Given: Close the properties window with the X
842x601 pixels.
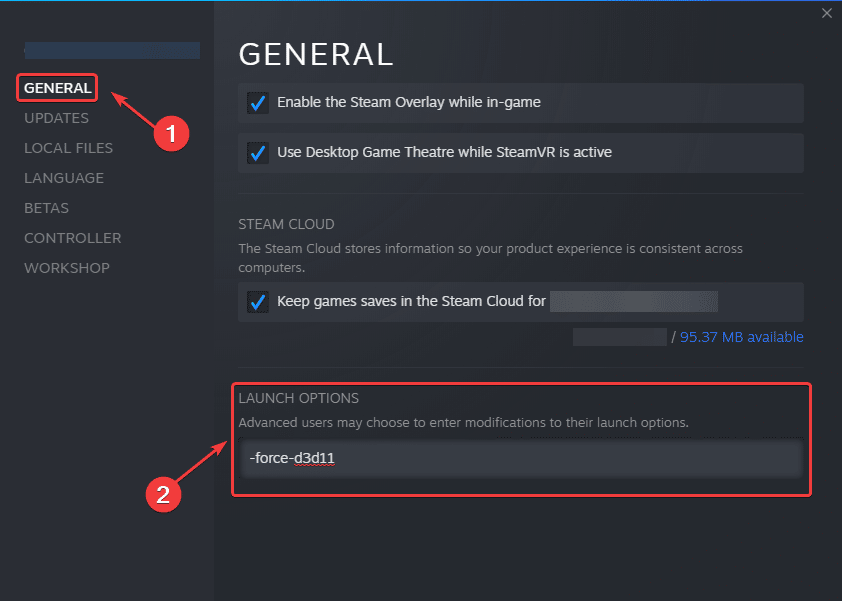Looking at the screenshot, I should tap(826, 13).
